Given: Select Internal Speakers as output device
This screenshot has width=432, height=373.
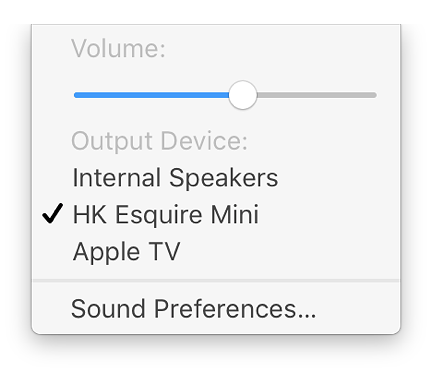Looking at the screenshot, I should [216, 177].
